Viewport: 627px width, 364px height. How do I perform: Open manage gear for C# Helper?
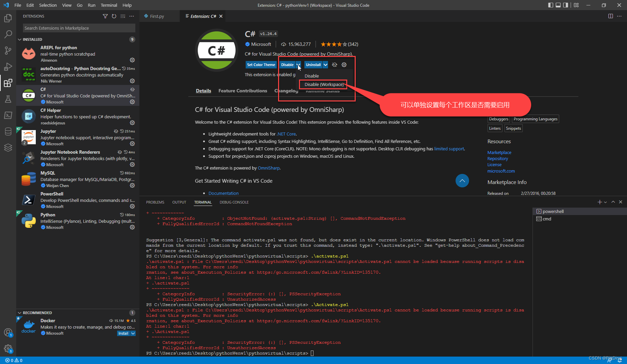132,123
